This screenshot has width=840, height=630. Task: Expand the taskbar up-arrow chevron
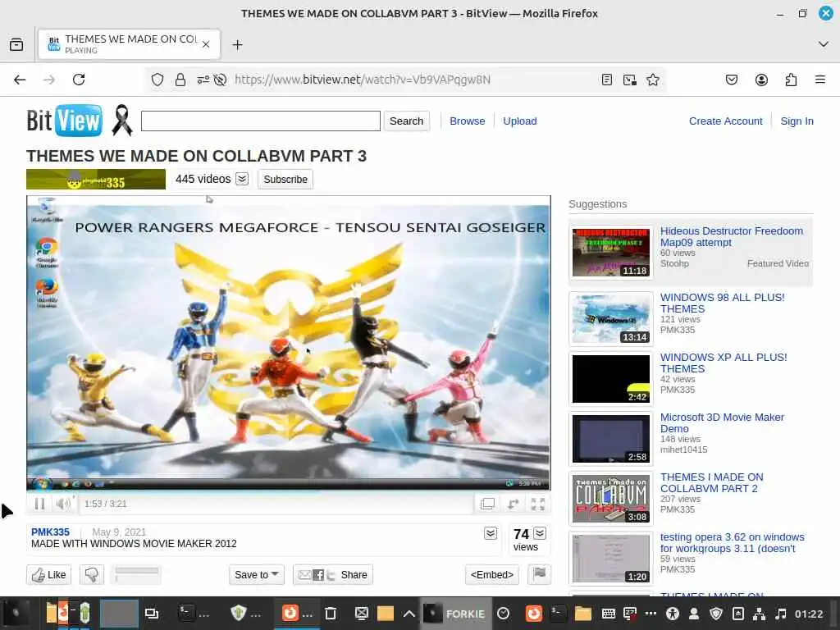pyautogui.click(x=409, y=614)
